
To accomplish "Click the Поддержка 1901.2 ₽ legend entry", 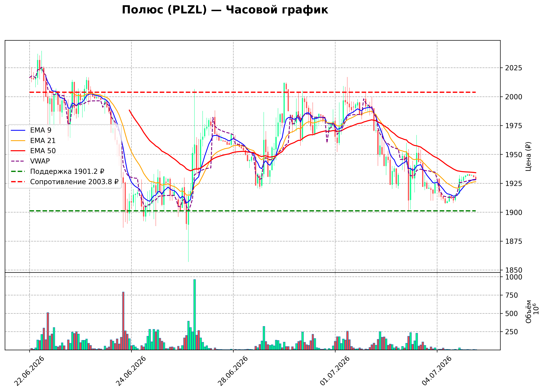I will [x=58, y=171].
